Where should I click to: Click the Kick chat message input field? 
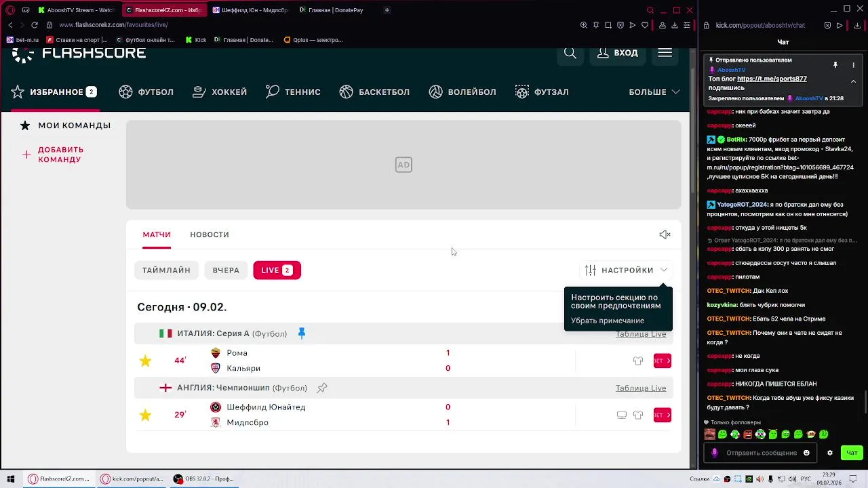pyautogui.click(x=761, y=453)
